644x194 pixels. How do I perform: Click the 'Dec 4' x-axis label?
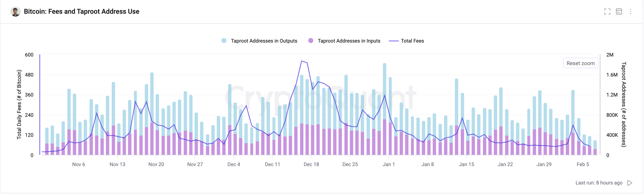234,164
